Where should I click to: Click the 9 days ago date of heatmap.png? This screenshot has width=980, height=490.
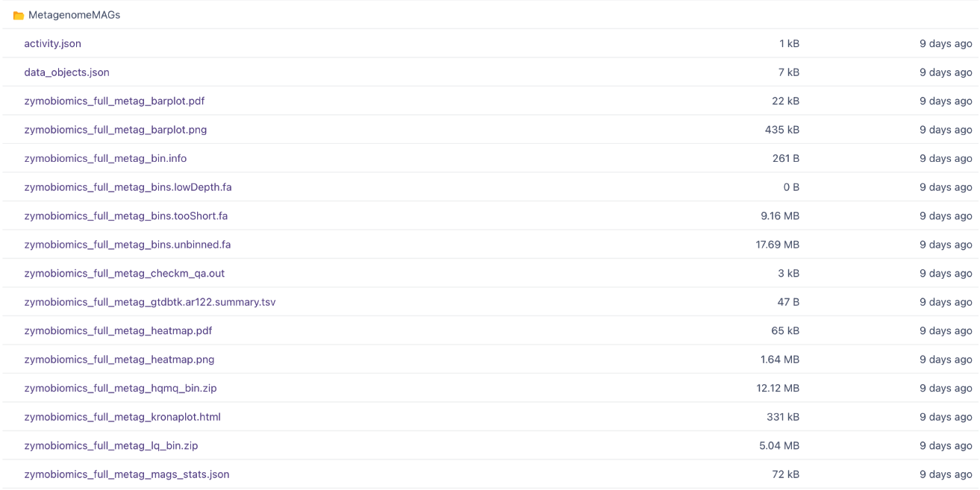(x=946, y=359)
